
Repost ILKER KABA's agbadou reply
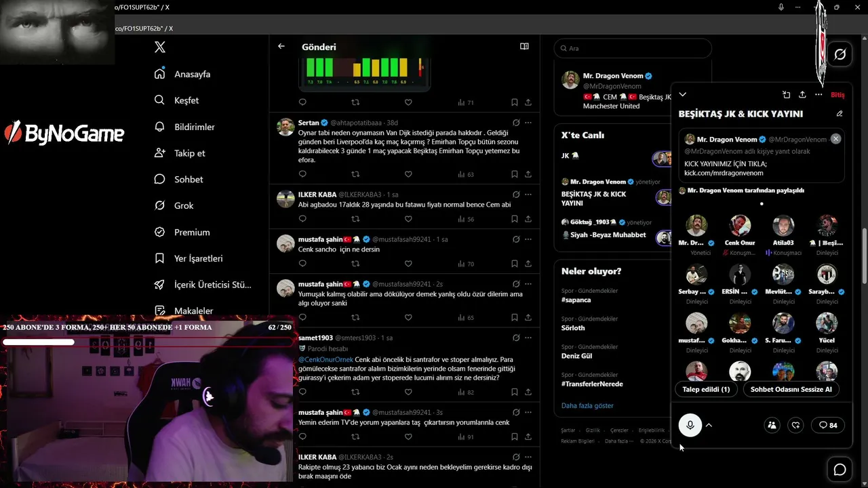click(355, 219)
